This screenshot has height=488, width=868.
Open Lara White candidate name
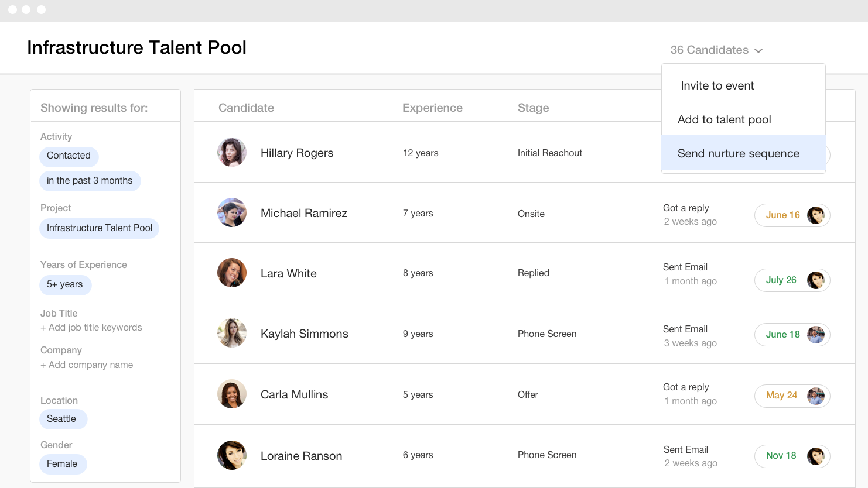coord(289,273)
